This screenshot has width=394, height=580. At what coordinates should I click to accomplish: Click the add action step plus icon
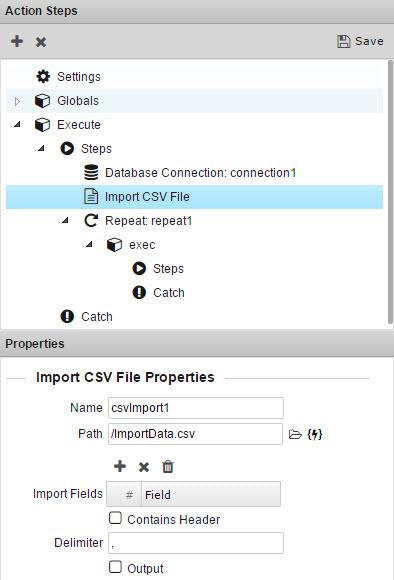click(17, 41)
